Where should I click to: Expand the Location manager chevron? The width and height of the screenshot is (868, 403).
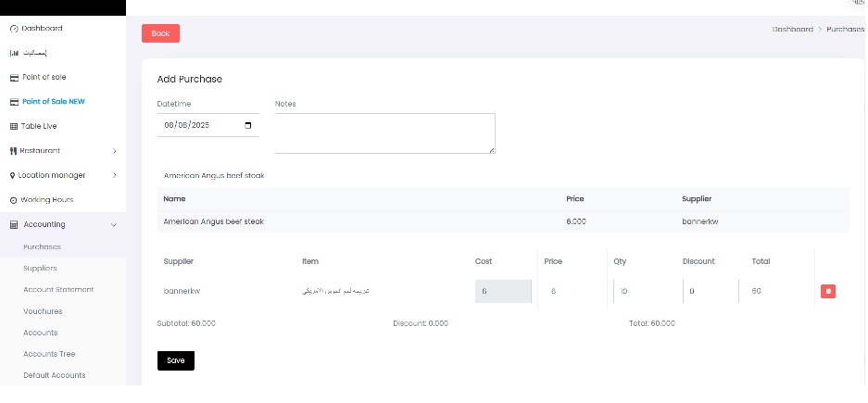[114, 175]
